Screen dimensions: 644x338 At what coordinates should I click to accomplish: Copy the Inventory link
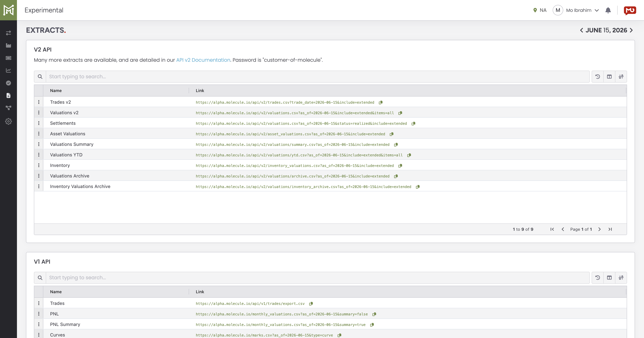point(400,166)
